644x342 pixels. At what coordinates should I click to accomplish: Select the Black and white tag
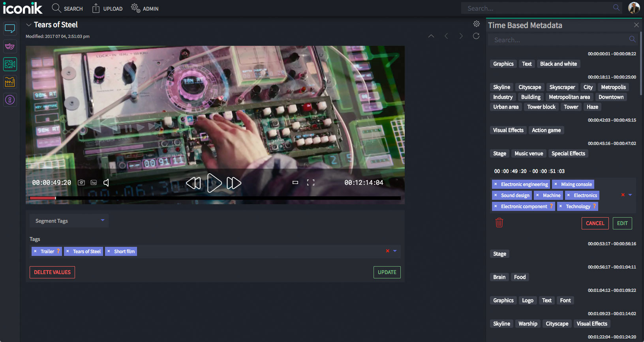tap(558, 64)
